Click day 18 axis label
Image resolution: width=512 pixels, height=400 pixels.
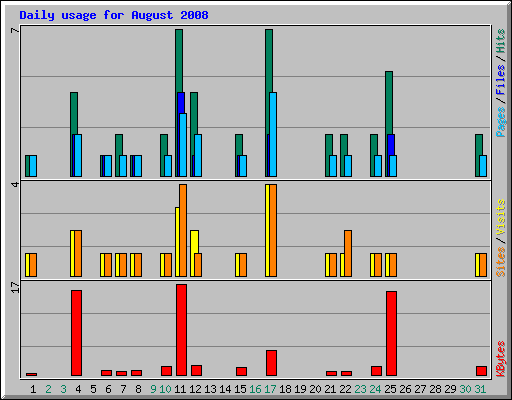(x=285, y=389)
